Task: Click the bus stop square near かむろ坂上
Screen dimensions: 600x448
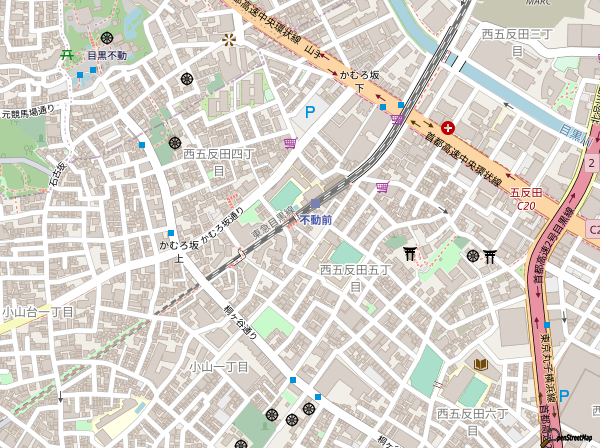Action: [x=171, y=233]
